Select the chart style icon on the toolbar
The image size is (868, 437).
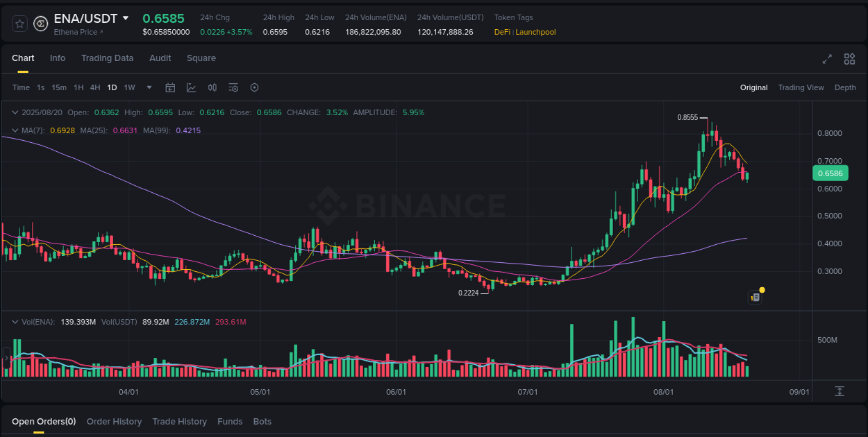(191, 87)
